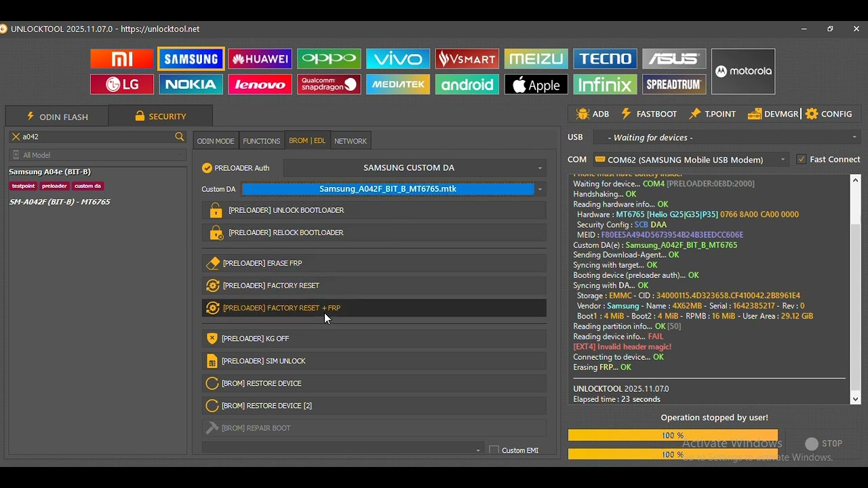Open the T.POINT test point tool

tap(713, 114)
